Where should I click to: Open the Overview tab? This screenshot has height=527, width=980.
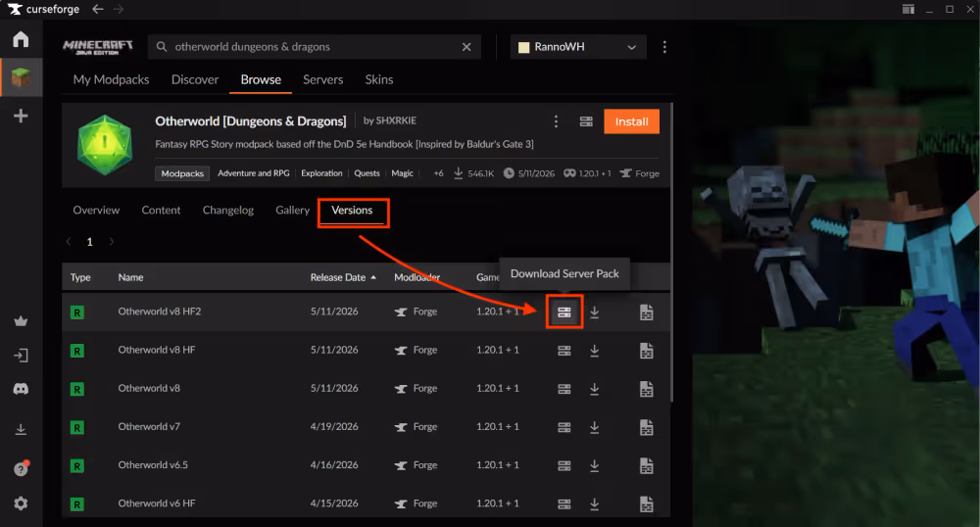(96, 211)
